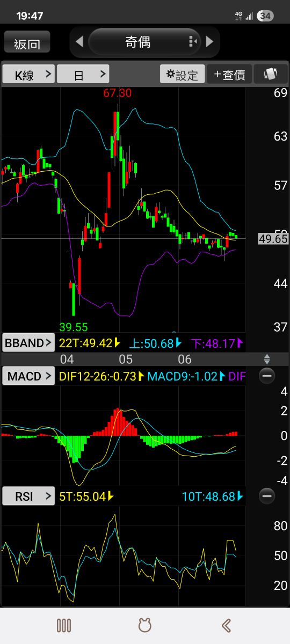The width and height of the screenshot is (290, 644).
Task: Tap the +查價 quote button
Action: tap(229, 75)
